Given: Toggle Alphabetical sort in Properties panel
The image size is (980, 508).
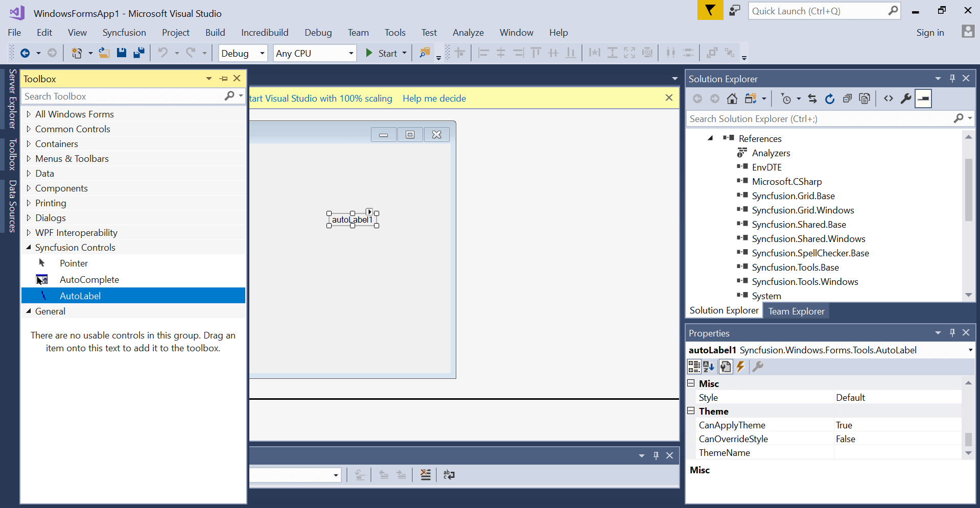Looking at the screenshot, I should 709,367.
